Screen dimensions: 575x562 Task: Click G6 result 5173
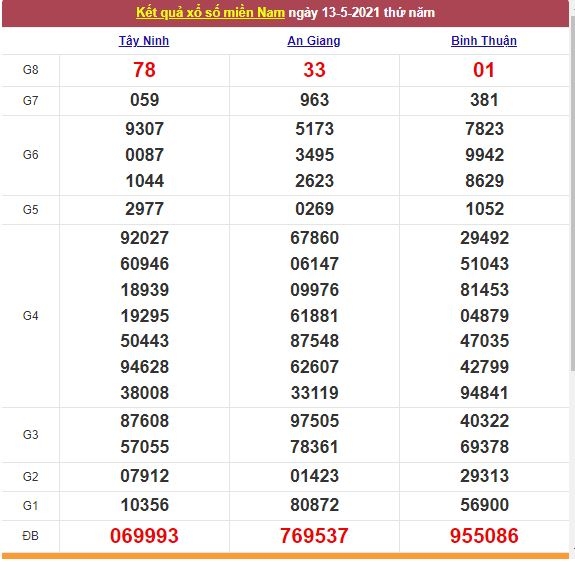point(314,129)
